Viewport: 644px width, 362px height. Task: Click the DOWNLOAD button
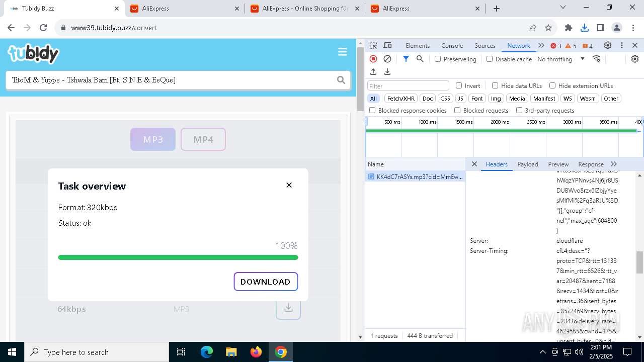click(266, 282)
